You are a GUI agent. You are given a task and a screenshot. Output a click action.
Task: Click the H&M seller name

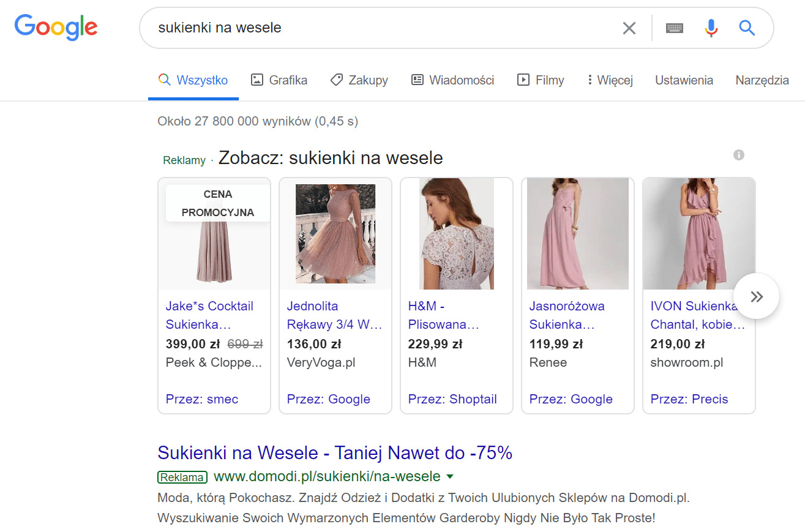422,362
